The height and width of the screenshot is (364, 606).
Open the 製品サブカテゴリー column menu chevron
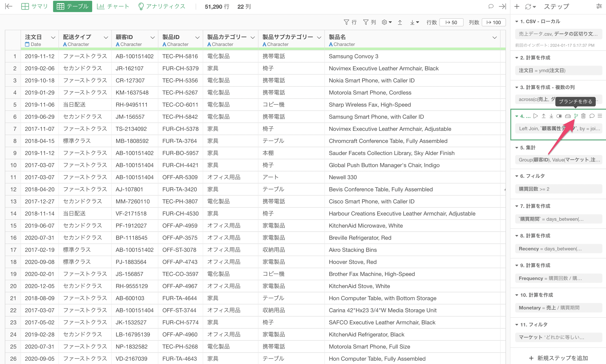click(319, 38)
